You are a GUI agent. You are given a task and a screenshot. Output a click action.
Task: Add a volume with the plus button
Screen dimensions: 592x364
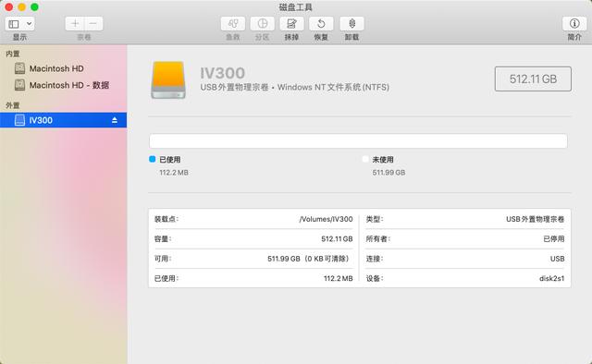(75, 24)
